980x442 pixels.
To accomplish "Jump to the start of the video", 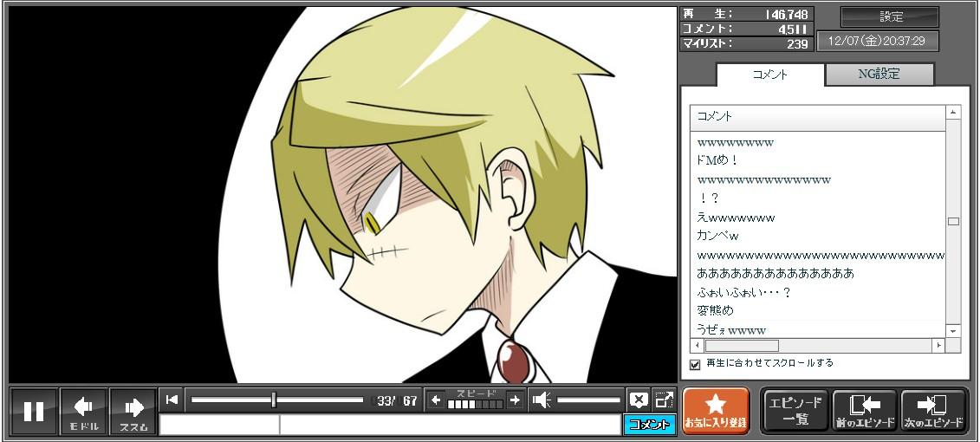I will coord(172,400).
